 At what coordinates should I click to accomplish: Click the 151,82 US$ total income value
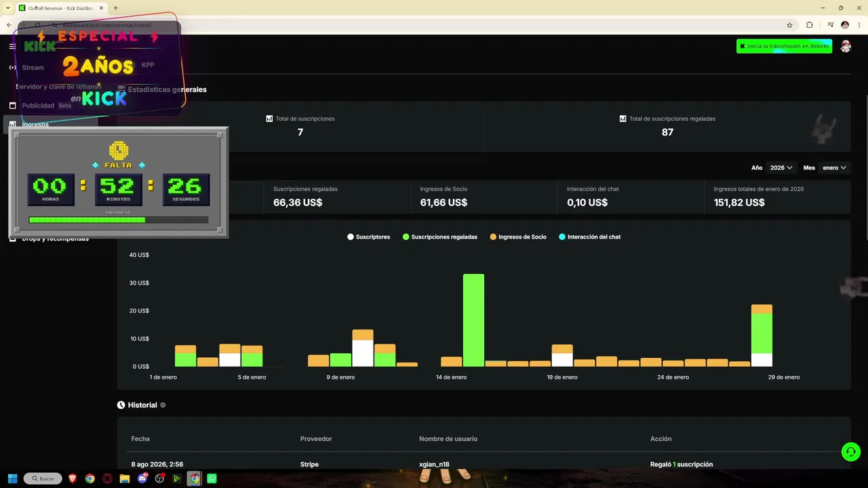tap(739, 203)
